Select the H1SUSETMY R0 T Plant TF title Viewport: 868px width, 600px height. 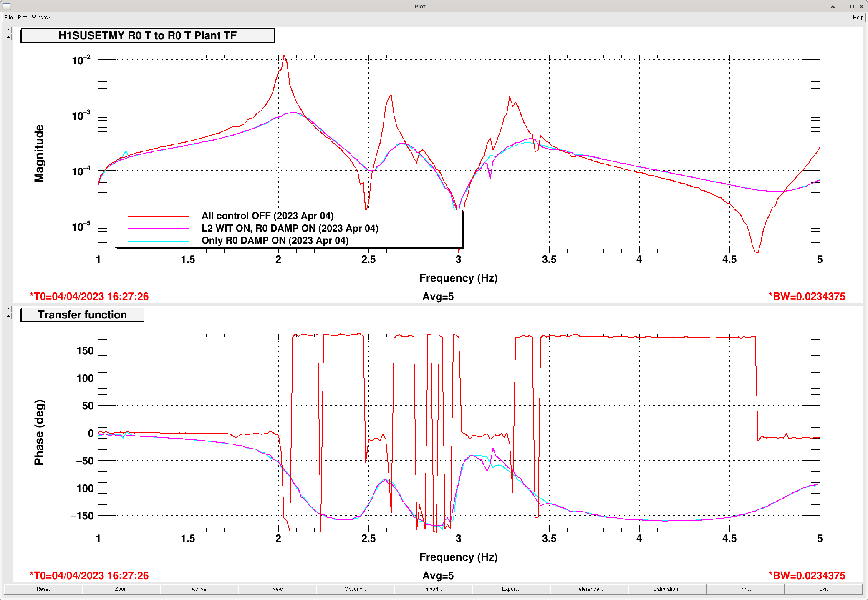(x=147, y=35)
